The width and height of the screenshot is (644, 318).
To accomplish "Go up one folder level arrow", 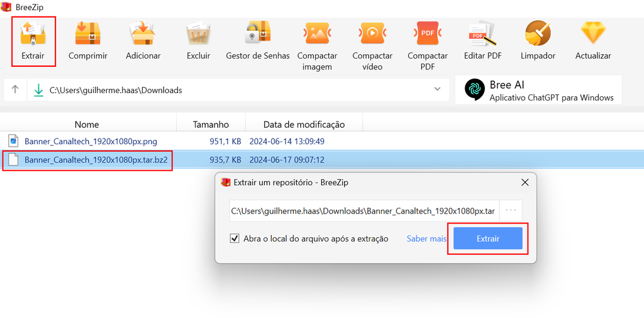I will pyautogui.click(x=15, y=89).
